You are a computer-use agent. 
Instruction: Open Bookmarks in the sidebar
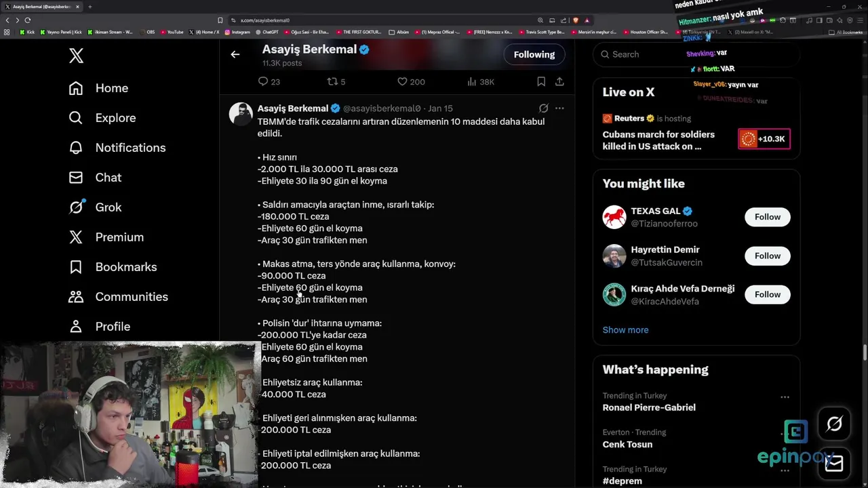113,267
